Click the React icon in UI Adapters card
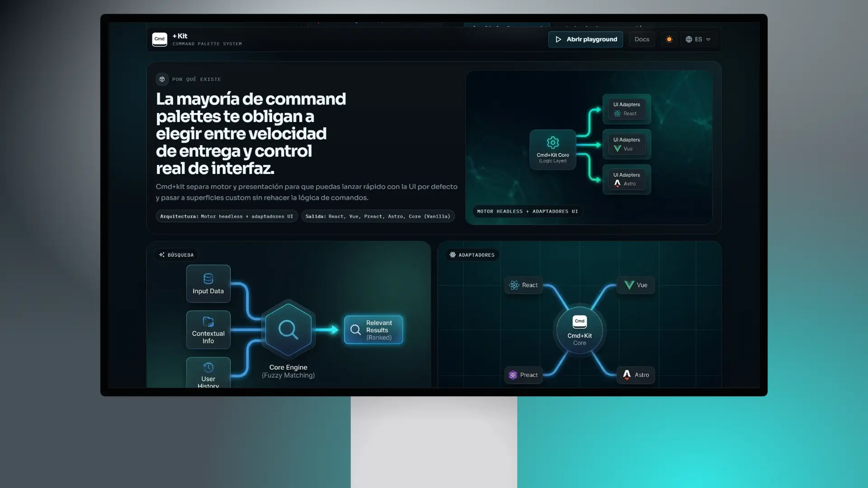This screenshot has height=488, width=868. point(618,113)
